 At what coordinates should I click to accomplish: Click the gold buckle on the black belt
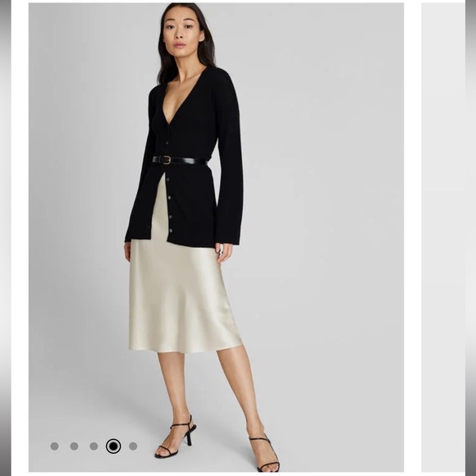[x=166, y=160]
